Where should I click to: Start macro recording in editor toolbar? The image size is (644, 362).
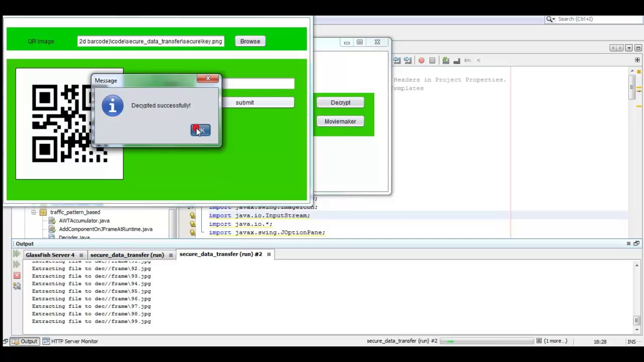click(421, 60)
